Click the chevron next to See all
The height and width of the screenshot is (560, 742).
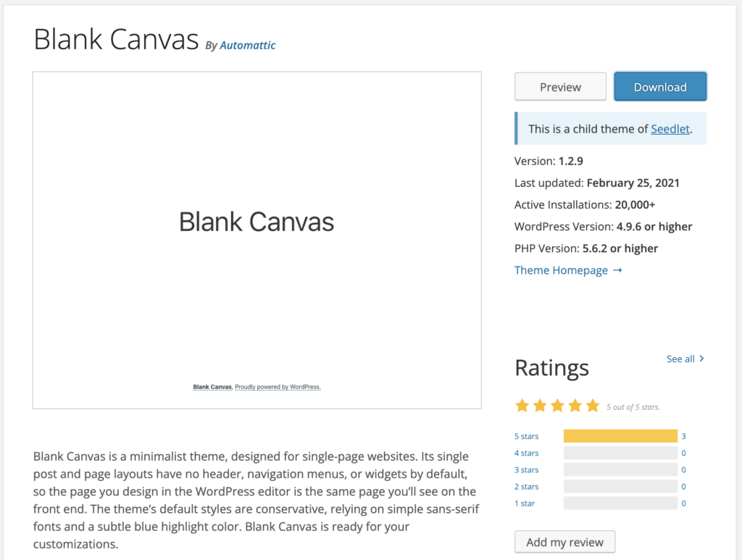pyautogui.click(x=701, y=359)
